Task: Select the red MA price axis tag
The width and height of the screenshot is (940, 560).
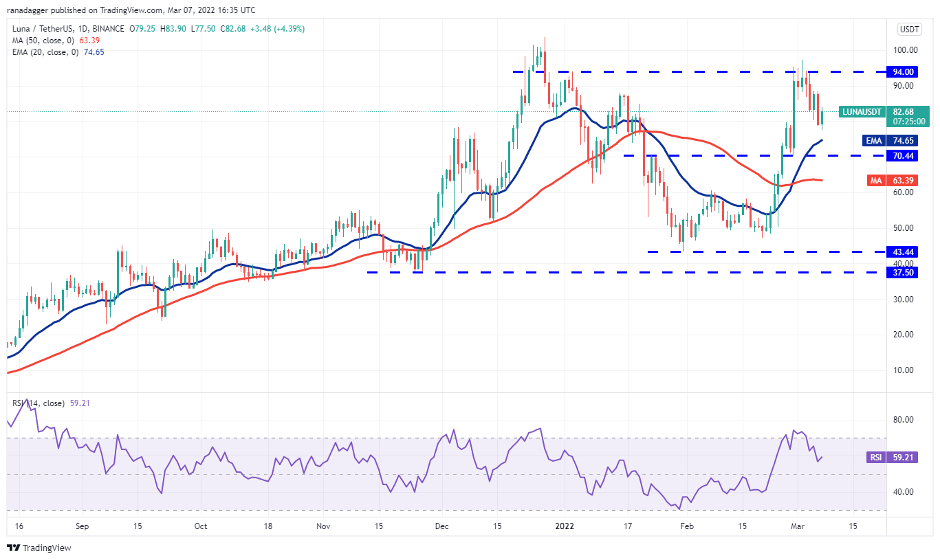Action: point(873,180)
